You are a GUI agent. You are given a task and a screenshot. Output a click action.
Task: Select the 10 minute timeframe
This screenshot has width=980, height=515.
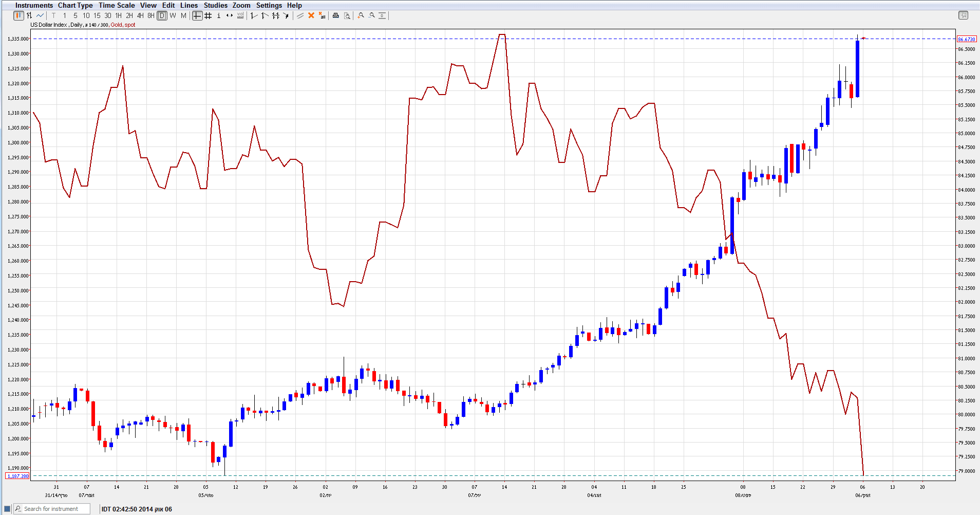pos(86,15)
